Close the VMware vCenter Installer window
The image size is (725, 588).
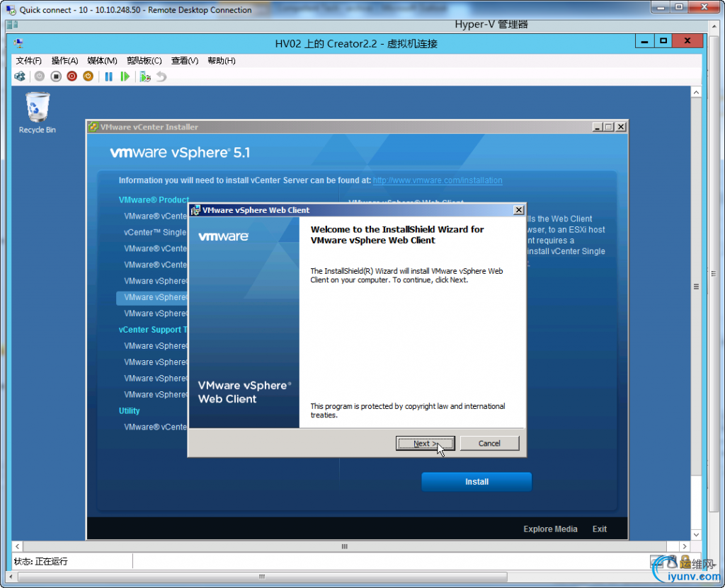pos(621,127)
